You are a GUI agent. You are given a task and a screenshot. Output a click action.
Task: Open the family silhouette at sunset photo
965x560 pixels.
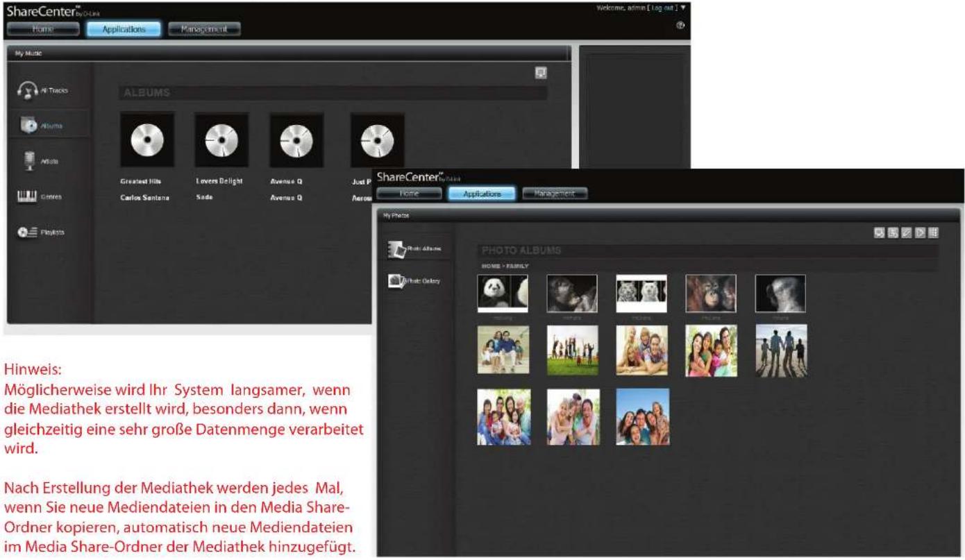781,350
